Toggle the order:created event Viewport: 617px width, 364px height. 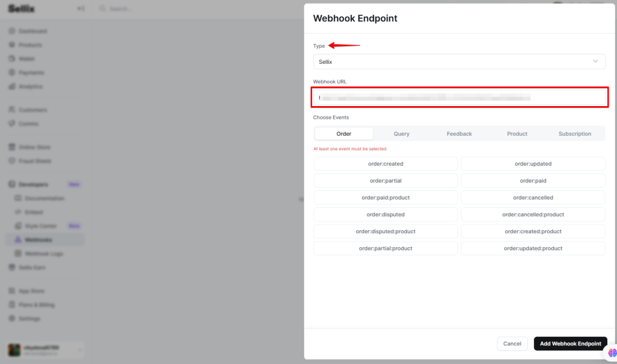coord(386,164)
